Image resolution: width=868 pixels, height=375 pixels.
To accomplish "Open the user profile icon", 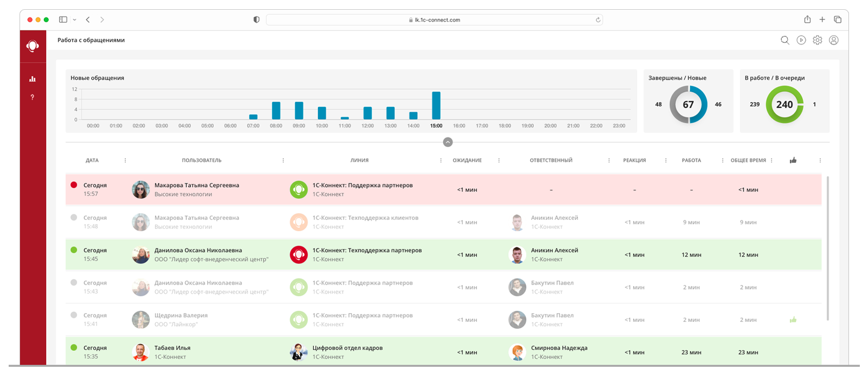I will 834,40.
